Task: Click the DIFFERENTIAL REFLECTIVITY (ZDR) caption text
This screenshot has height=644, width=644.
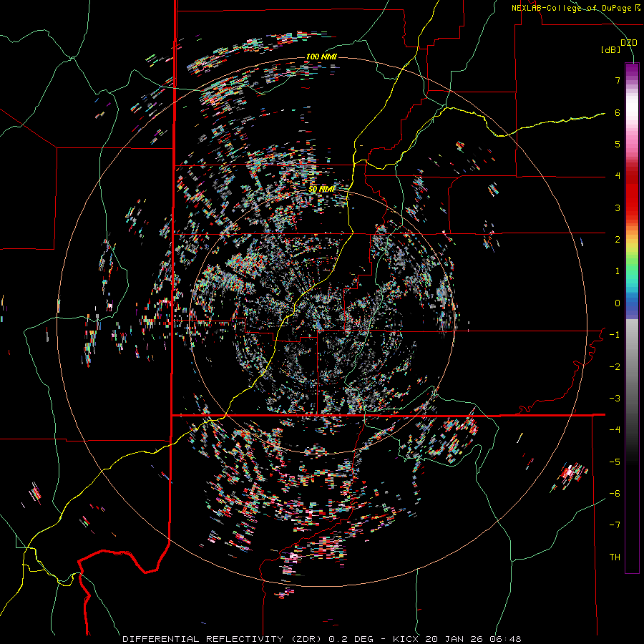Action: pos(224,639)
